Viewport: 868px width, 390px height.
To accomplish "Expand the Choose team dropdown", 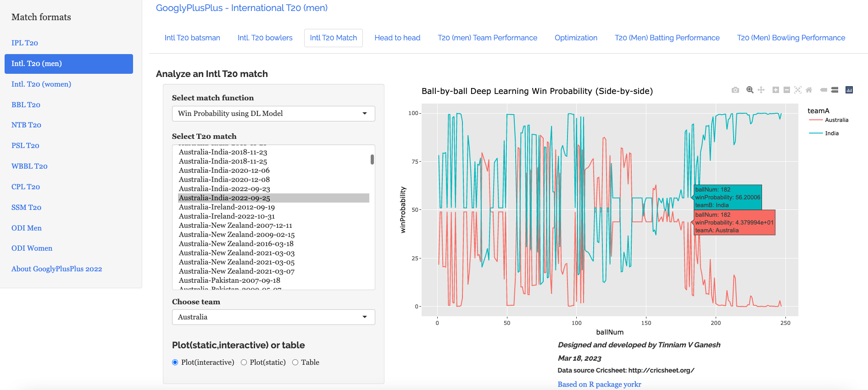I will (x=273, y=317).
